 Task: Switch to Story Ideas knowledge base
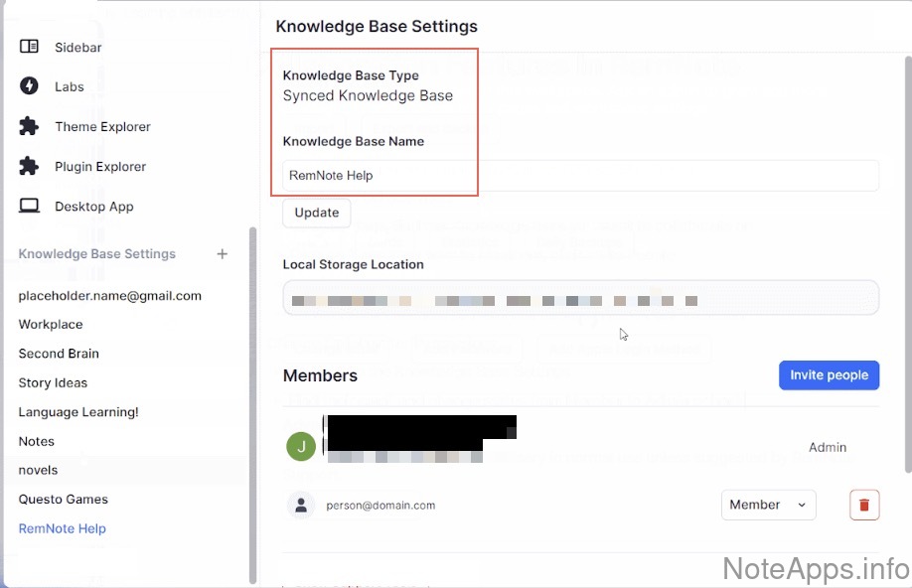(x=53, y=383)
